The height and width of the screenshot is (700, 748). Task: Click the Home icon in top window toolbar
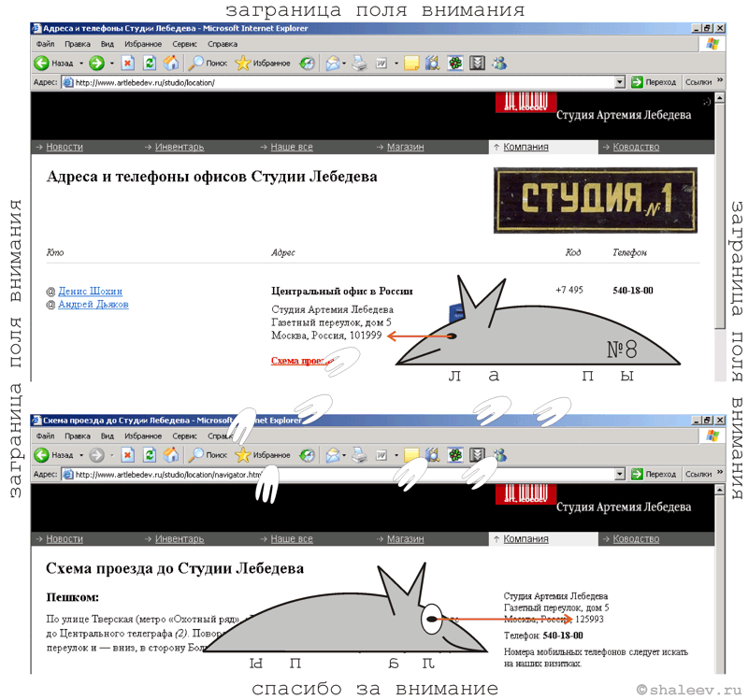click(x=171, y=63)
